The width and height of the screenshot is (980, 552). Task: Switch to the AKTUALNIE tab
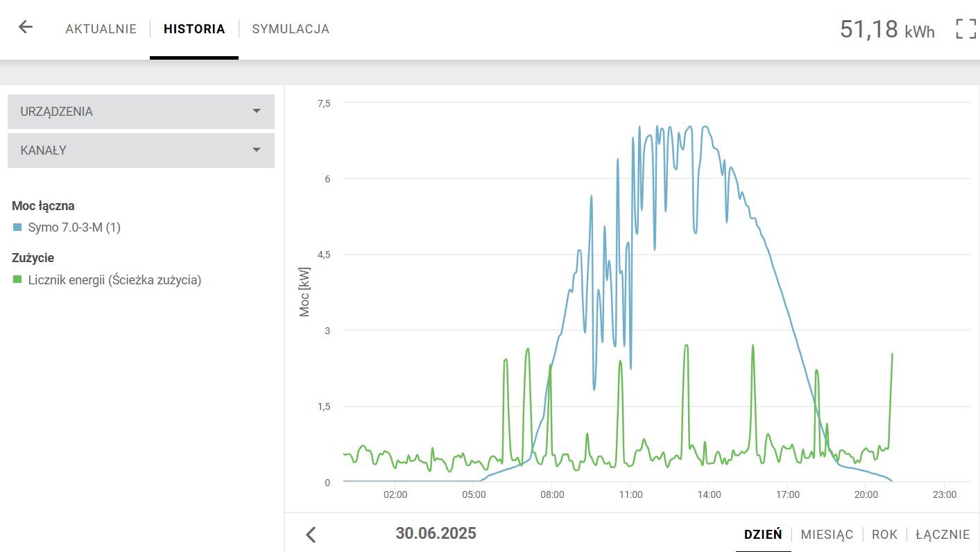click(x=101, y=29)
